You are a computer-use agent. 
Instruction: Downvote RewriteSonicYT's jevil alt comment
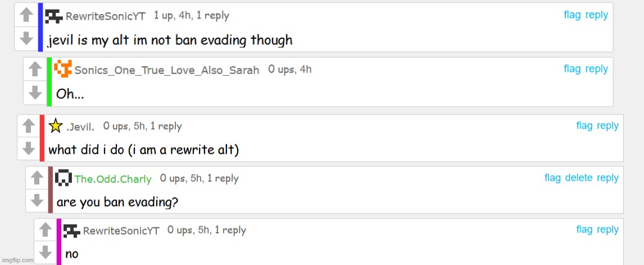(x=26, y=38)
